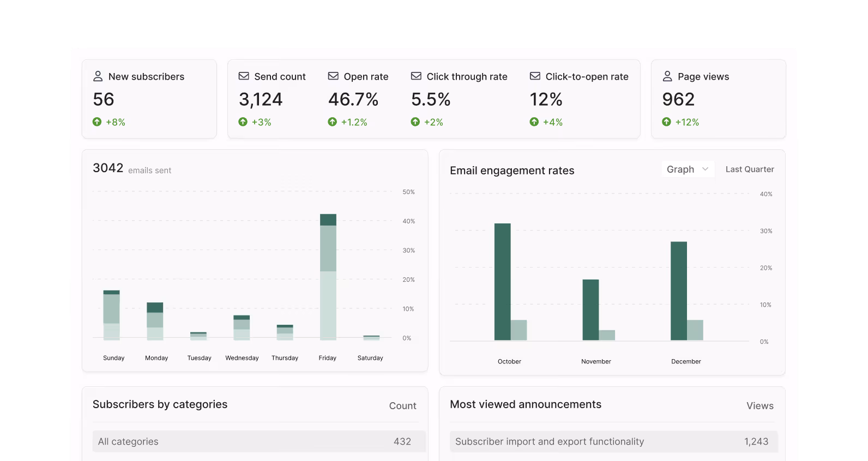Click the Count column header
This screenshot has width=868, height=461.
pos(402,406)
